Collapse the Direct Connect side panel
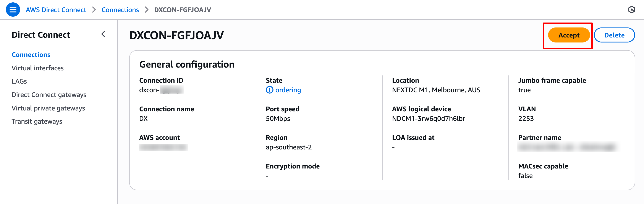This screenshot has height=204, width=644. click(x=103, y=34)
